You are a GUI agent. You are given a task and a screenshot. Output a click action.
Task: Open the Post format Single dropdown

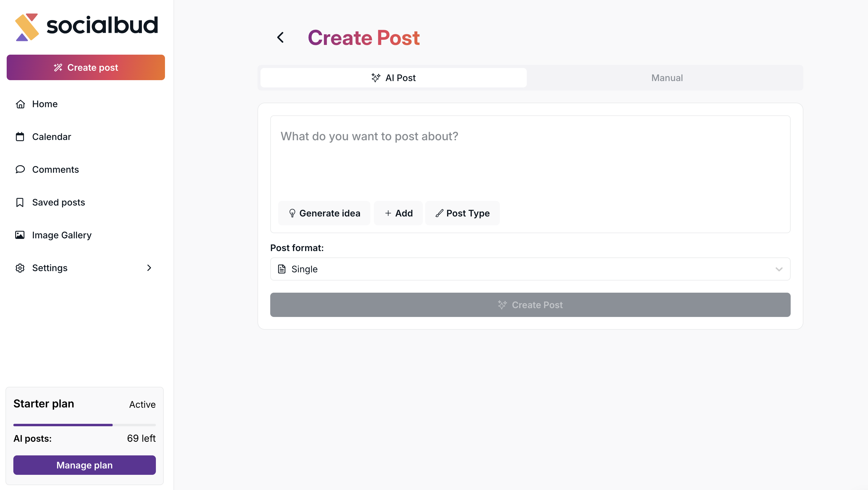(x=530, y=269)
